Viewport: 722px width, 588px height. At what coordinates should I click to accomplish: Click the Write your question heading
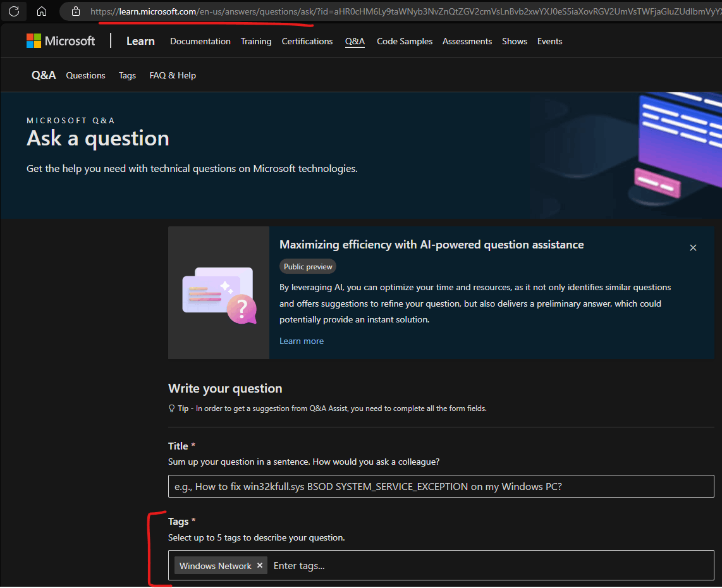click(225, 388)
